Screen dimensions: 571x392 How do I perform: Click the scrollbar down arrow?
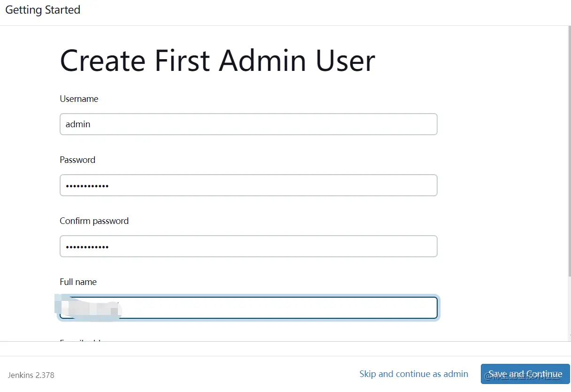pyautogui.click(x=568, y=338)
